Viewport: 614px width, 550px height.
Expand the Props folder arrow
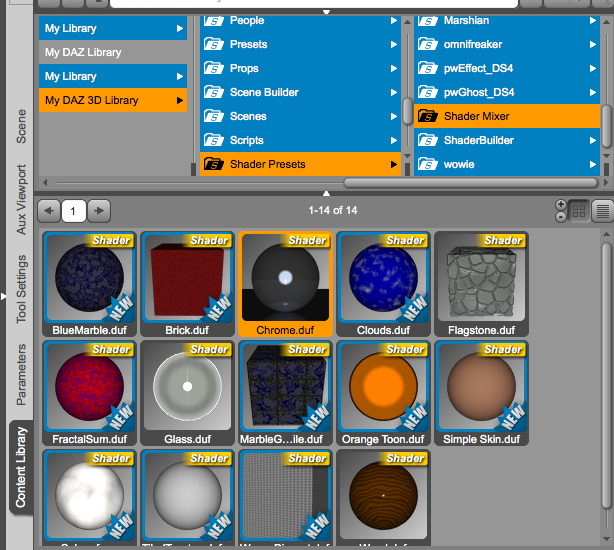click(394, 69)
